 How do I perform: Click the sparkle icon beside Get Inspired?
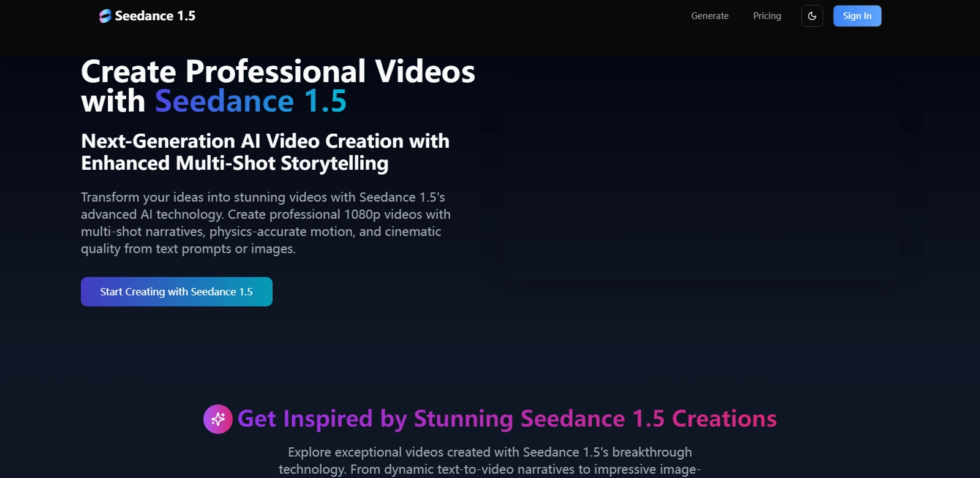click(218, 419)
